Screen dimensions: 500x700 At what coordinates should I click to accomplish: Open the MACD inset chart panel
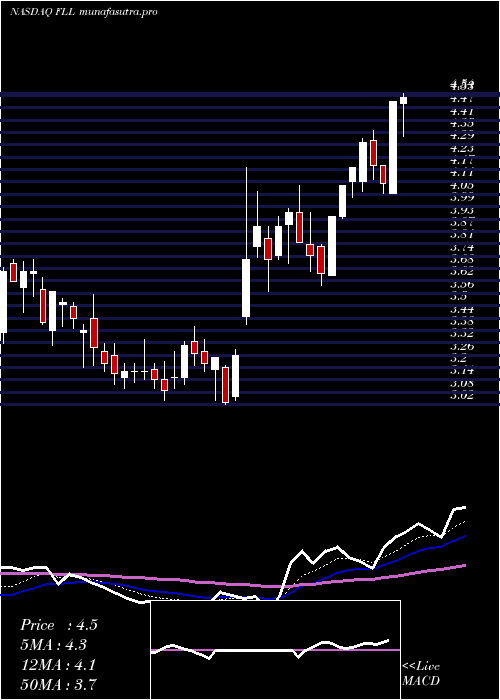click(275, 650)
